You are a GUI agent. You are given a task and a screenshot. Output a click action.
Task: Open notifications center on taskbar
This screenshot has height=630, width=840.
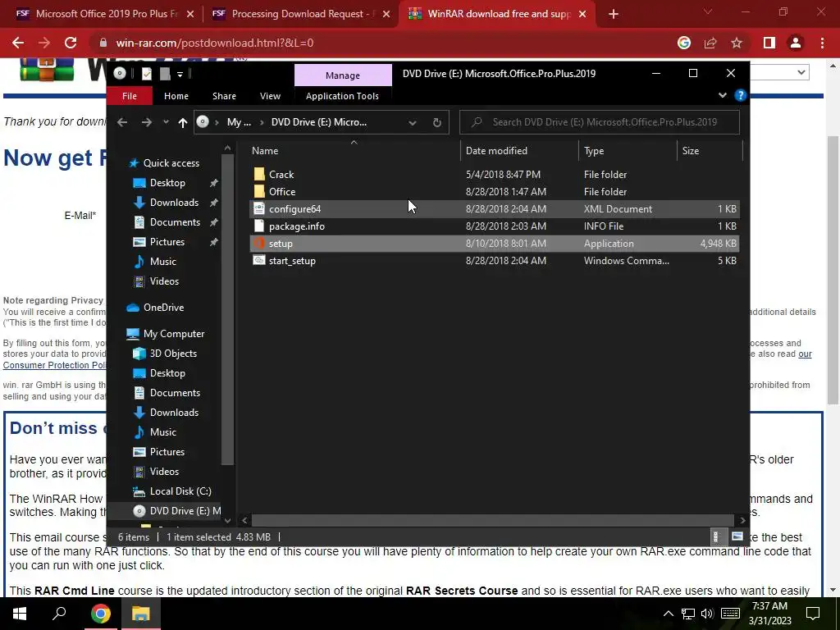coord(813,614)
